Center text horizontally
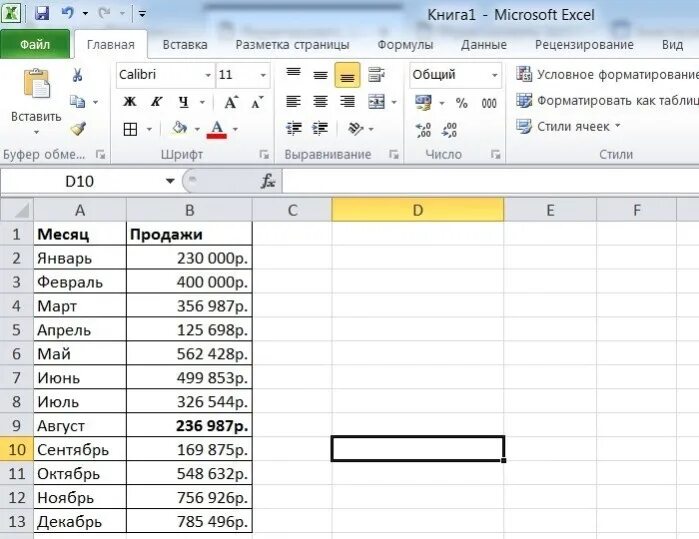Image resolution: width=699 pixels, height=539 pixels. (320, 102)
